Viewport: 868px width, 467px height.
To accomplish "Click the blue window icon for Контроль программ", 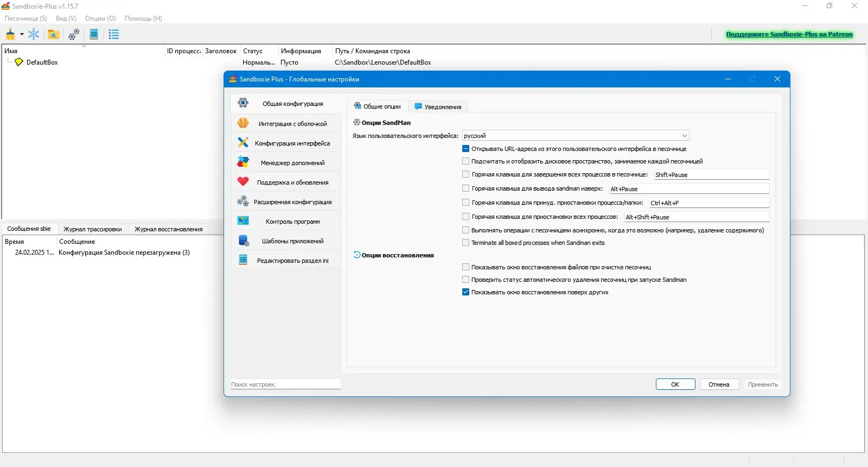I will click(x=243, y=221).
